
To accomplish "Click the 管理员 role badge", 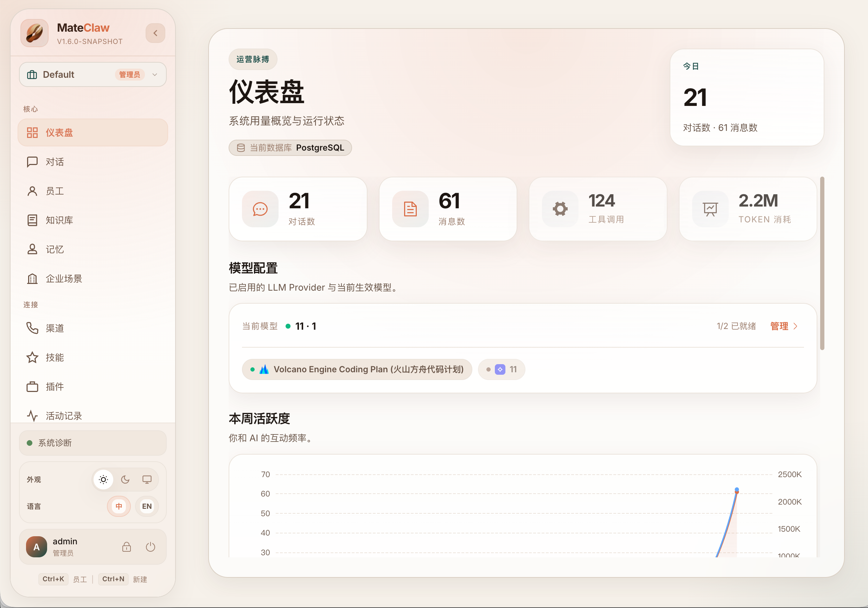I will pyautogui.click(x=130, y=75).
